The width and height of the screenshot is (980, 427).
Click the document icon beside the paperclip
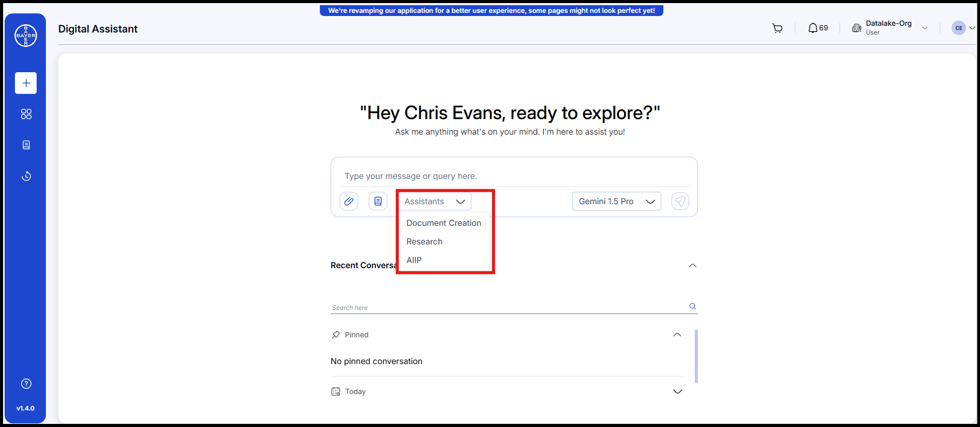378,201
